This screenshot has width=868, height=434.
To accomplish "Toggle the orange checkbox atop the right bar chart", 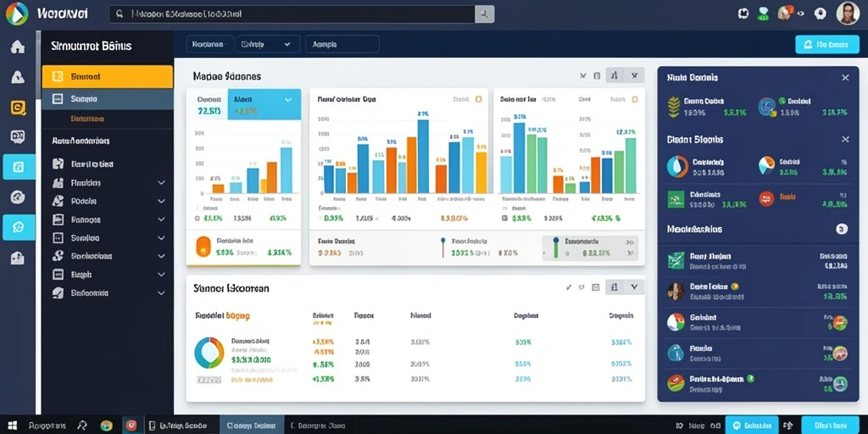I will pyautogui.click(x=634, y=99).
